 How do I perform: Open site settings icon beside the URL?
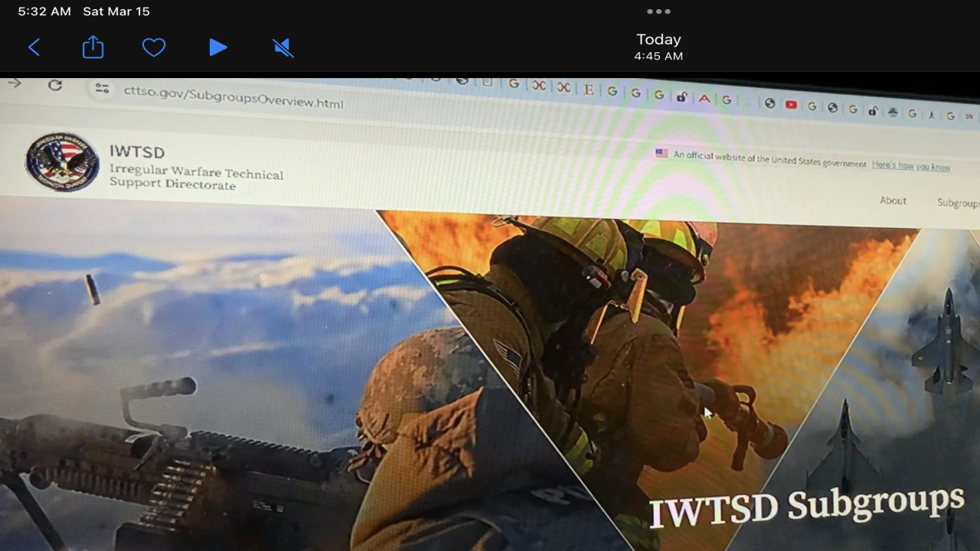point(102,89)
